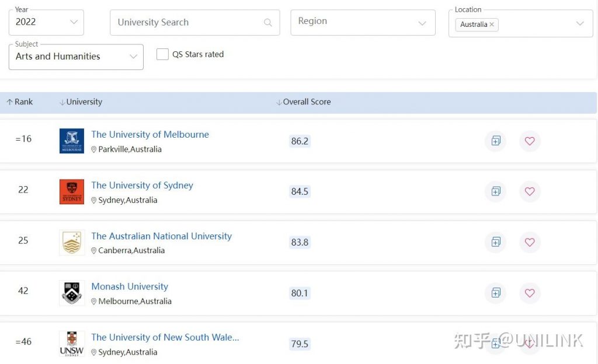This screenshot has width=598, height=364.
Task: Sort by University column header
Action: 81,101
